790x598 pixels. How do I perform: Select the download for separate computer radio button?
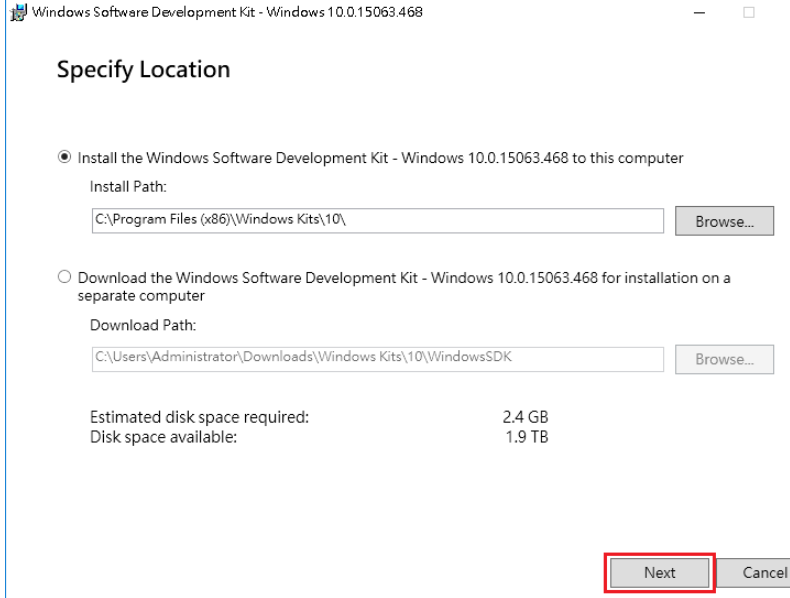(64, 277)
